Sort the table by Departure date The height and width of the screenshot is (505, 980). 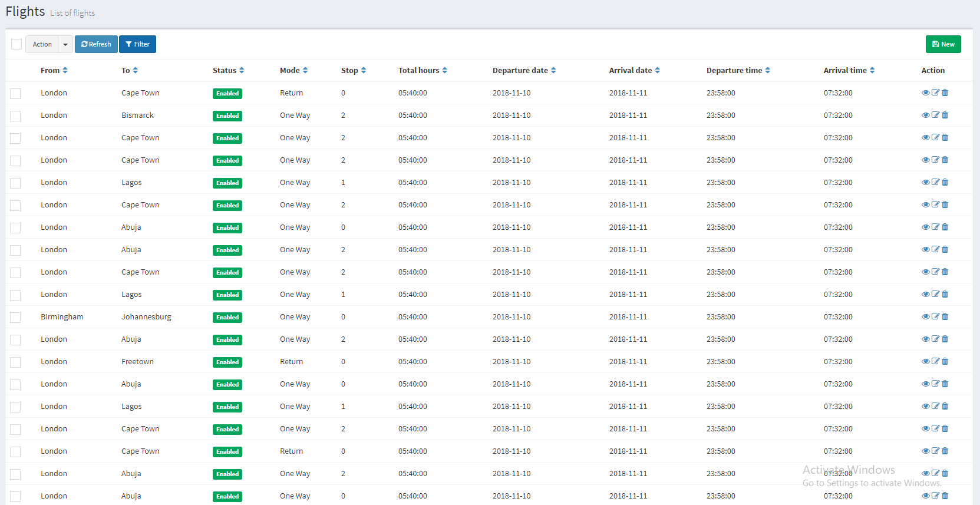pos(524,71)
